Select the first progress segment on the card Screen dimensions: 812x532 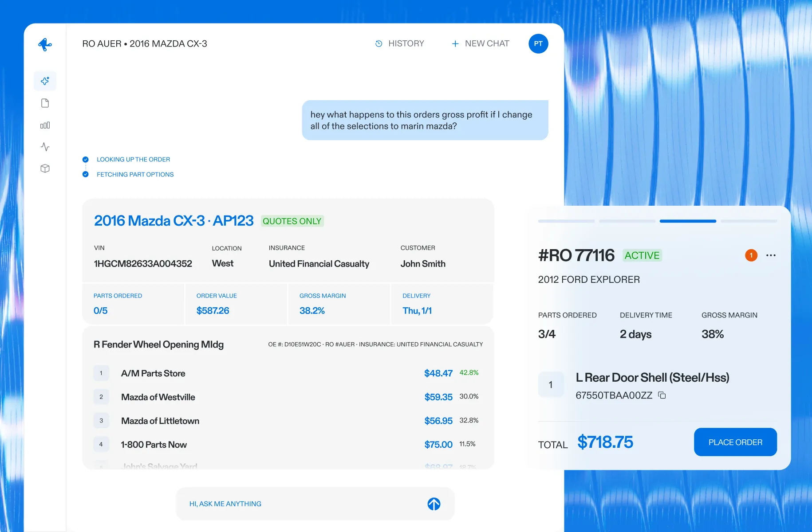[566, 221]
